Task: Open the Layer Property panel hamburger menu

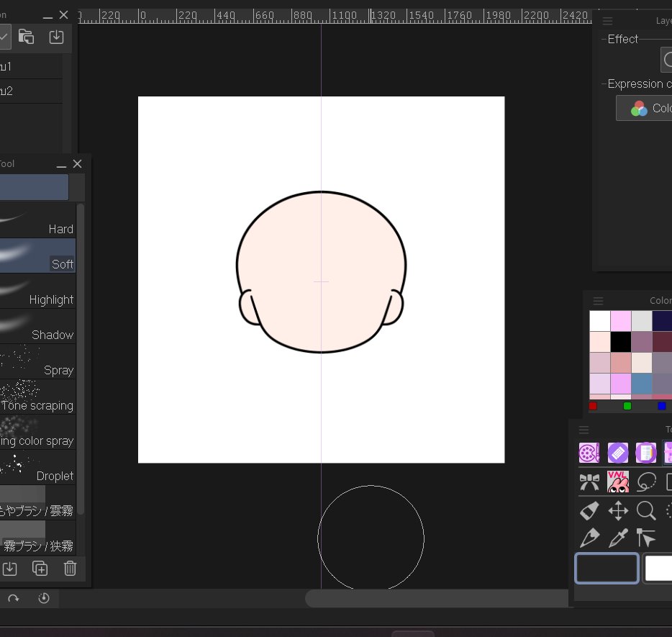Action: pyautogui.click(x=607, y=21)
